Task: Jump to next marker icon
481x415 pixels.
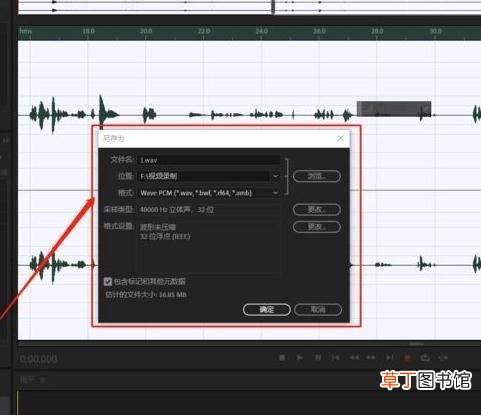Action: click(389, 358)
